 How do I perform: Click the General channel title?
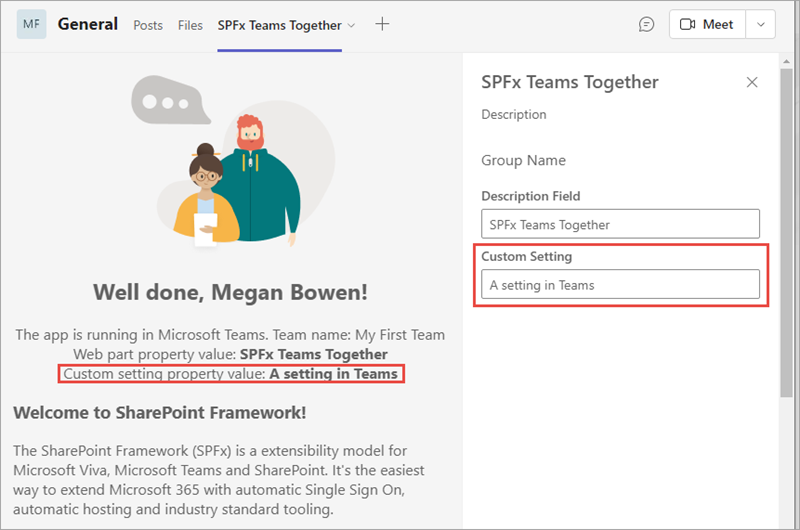pyautogui.click(x=88, y=24)
